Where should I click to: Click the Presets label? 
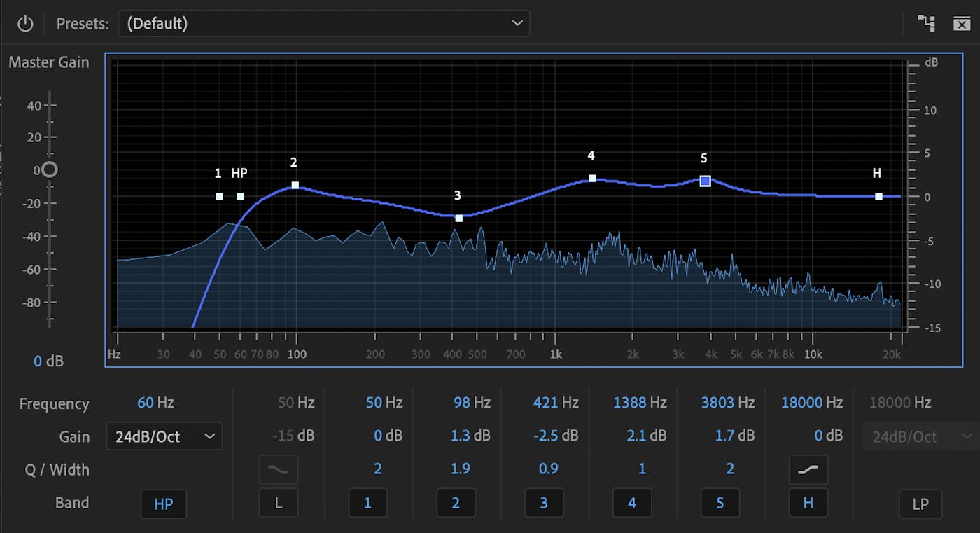point(83,24)
